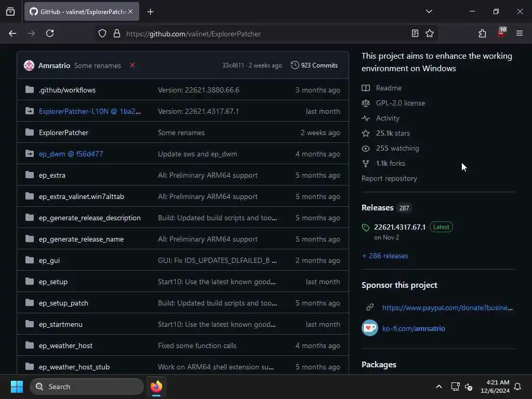Open the ep_gui folder
Viewport: 532px width, 399px height.
click(x=49, y=261)
